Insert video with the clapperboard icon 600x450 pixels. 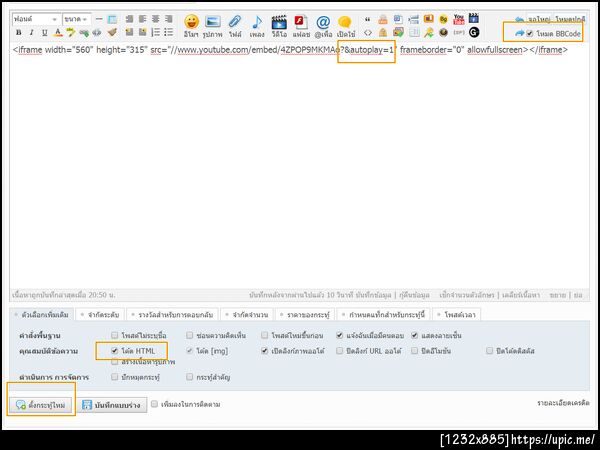pos(279,22)
